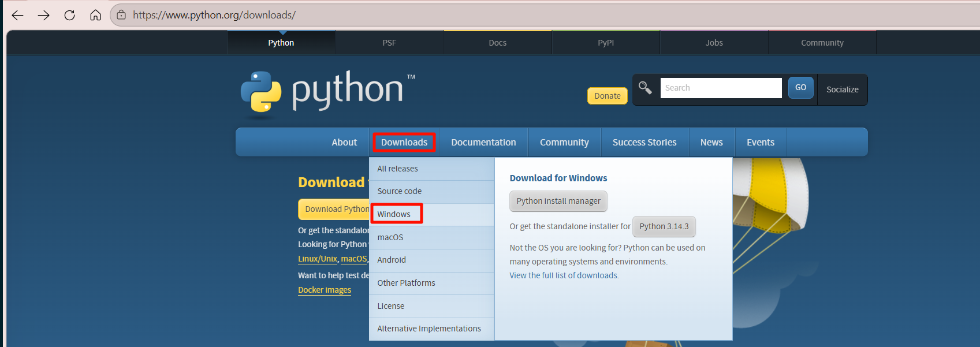Click the Download for Windows heading
The width and height of the screenshot is (980, 347).
[x=558, y=178]
